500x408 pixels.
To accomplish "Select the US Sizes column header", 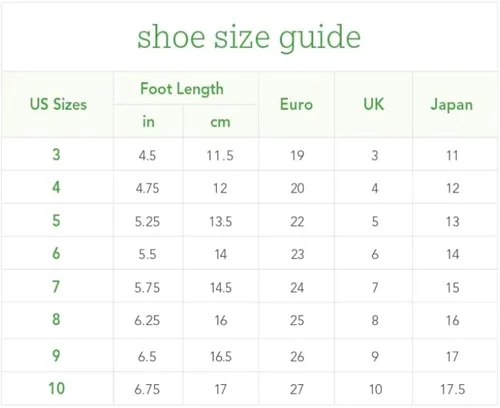I will [x=58, y=104].
